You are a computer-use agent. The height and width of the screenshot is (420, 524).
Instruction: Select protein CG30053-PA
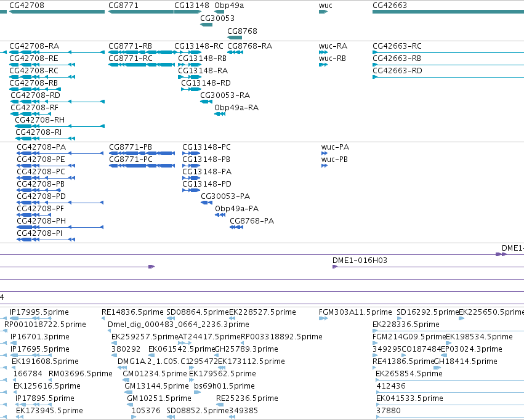click(225, 196)
